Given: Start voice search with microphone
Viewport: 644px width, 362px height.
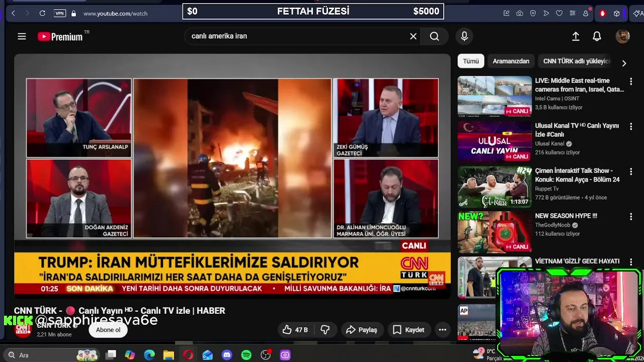Looking at the screenshot, I should 464,36.
